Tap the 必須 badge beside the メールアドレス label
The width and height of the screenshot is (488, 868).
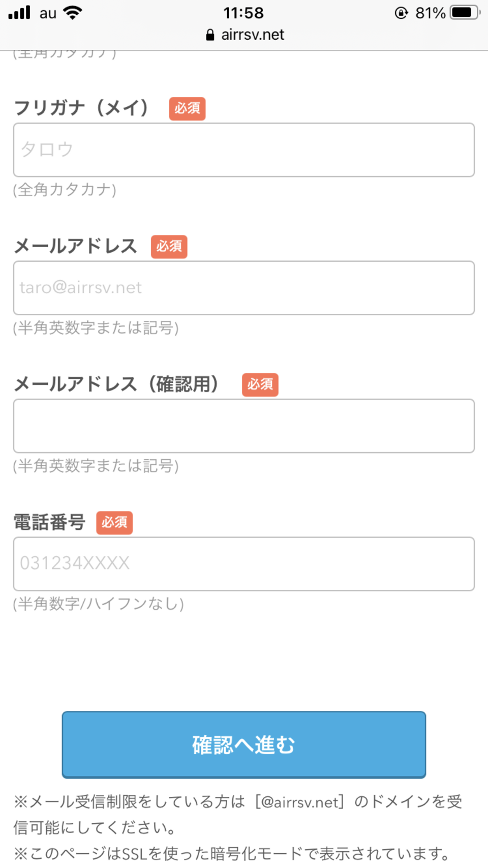169,247
